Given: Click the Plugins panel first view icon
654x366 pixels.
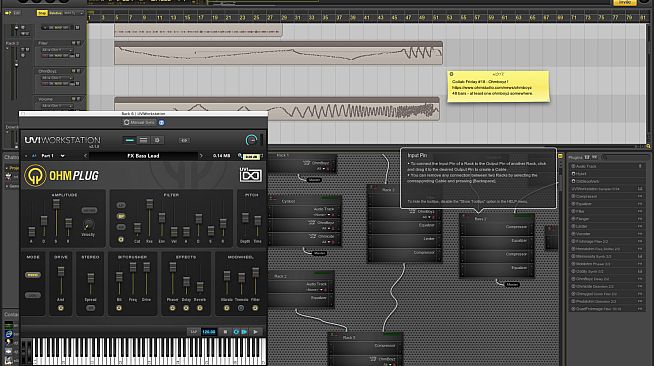Looking at the screenshot, I should pos(587,157).
